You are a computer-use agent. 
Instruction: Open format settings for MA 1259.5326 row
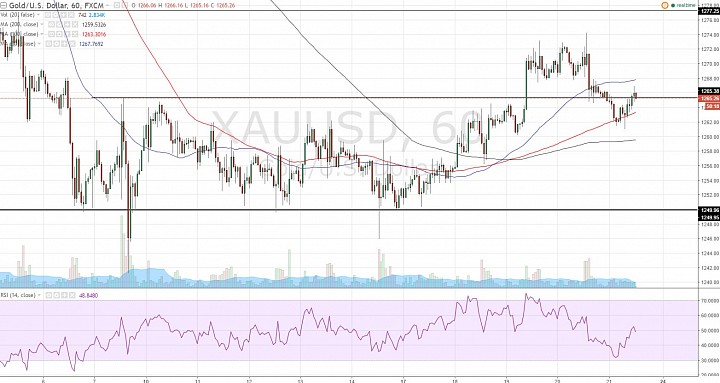point(59,24)
